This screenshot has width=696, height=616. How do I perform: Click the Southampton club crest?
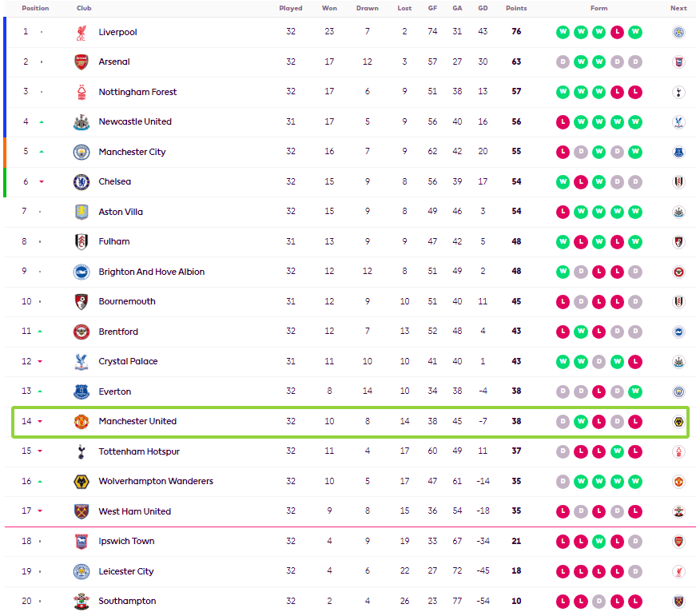[82, 601]
